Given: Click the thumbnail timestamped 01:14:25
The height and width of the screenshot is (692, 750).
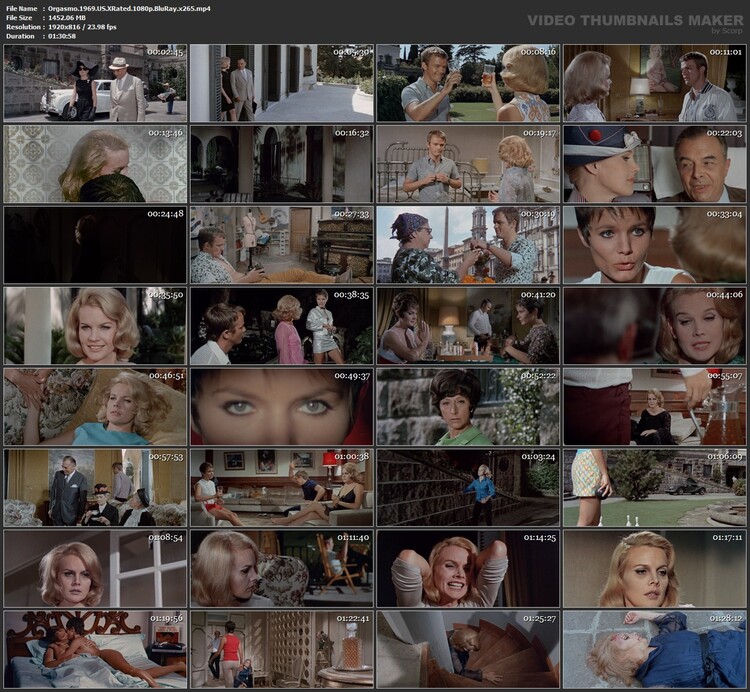Looking at the screenshot, I should 468,569.
